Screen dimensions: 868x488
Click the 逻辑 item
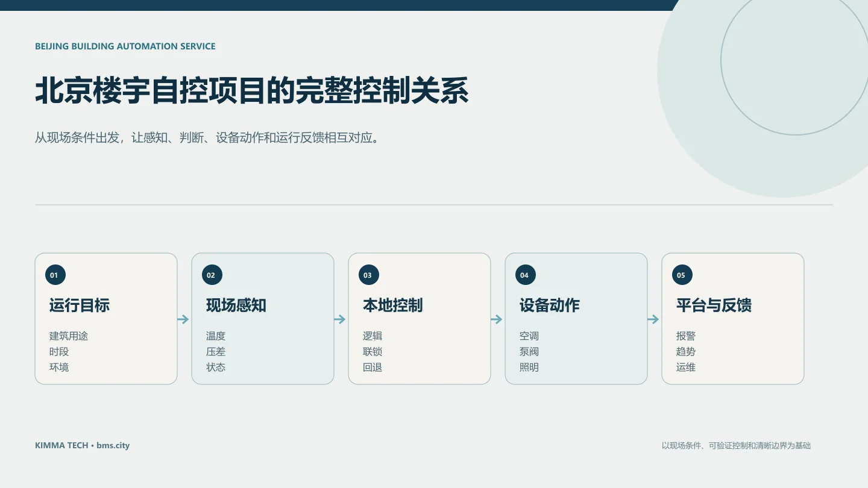373,336
